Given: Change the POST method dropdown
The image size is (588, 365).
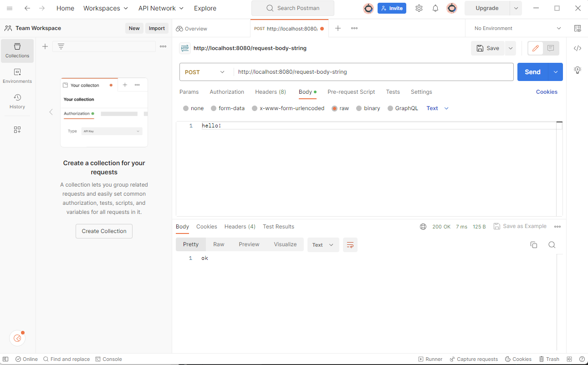Looking at the screenshot, I should pos(205,72).
